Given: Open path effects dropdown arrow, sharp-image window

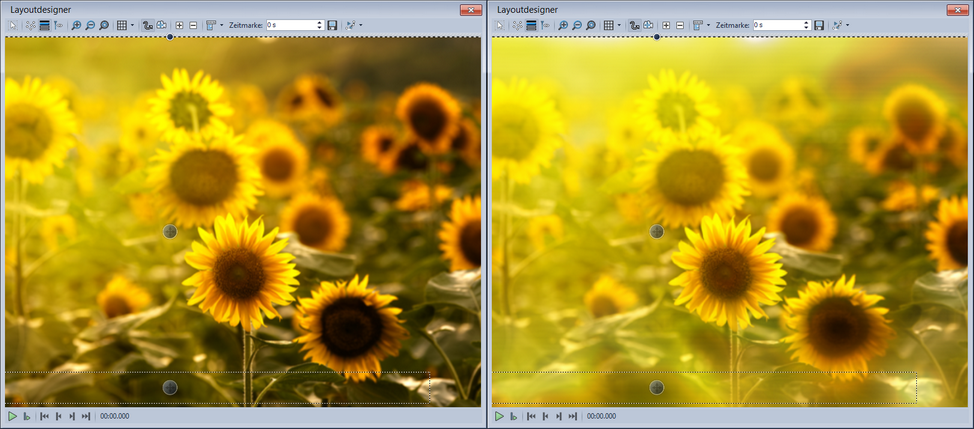Looking at the screenshot, I should coord(361,25).
